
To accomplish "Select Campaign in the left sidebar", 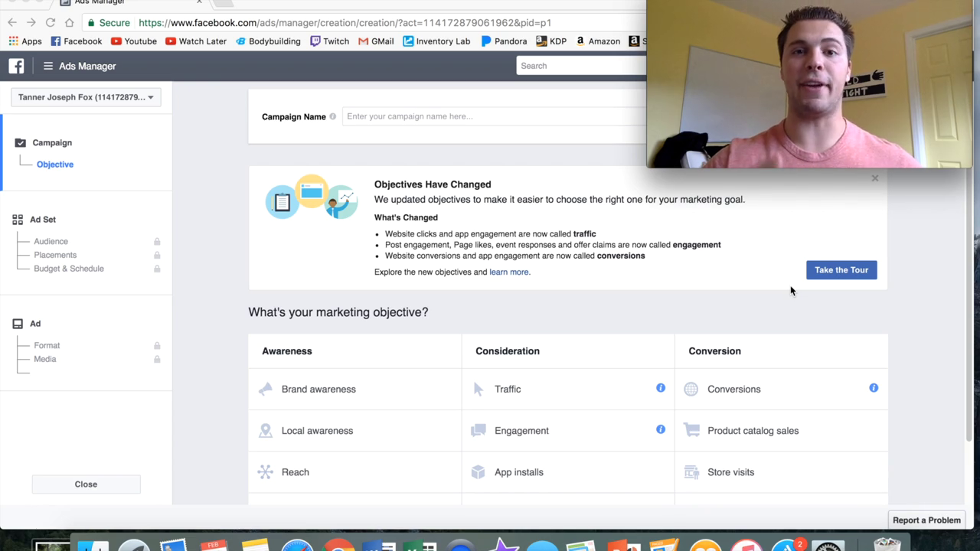I will pos(52,142).
